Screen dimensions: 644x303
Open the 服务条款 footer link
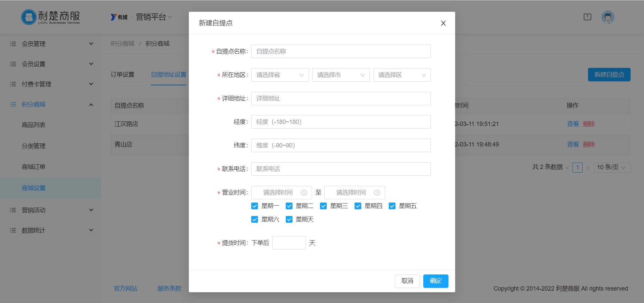pyautogui.click(x=169, y=289)
